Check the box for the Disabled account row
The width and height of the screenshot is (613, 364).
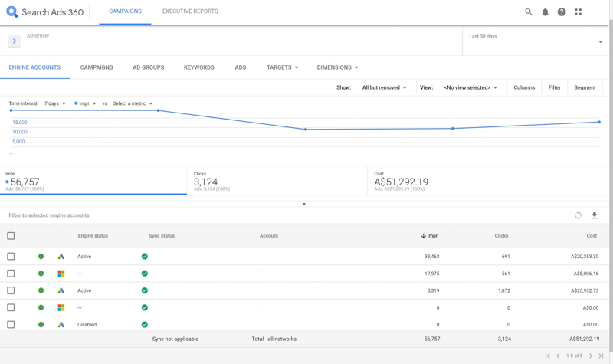[11, 324]
